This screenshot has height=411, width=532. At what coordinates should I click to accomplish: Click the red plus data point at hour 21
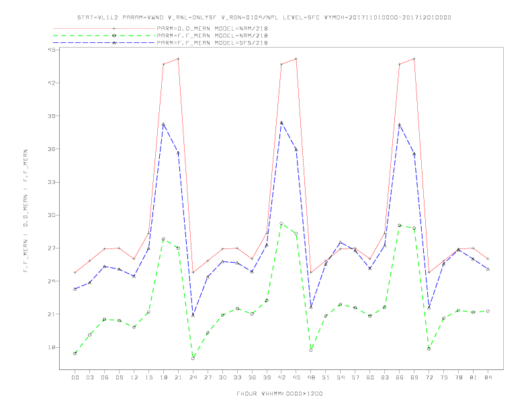coord(178,58)
